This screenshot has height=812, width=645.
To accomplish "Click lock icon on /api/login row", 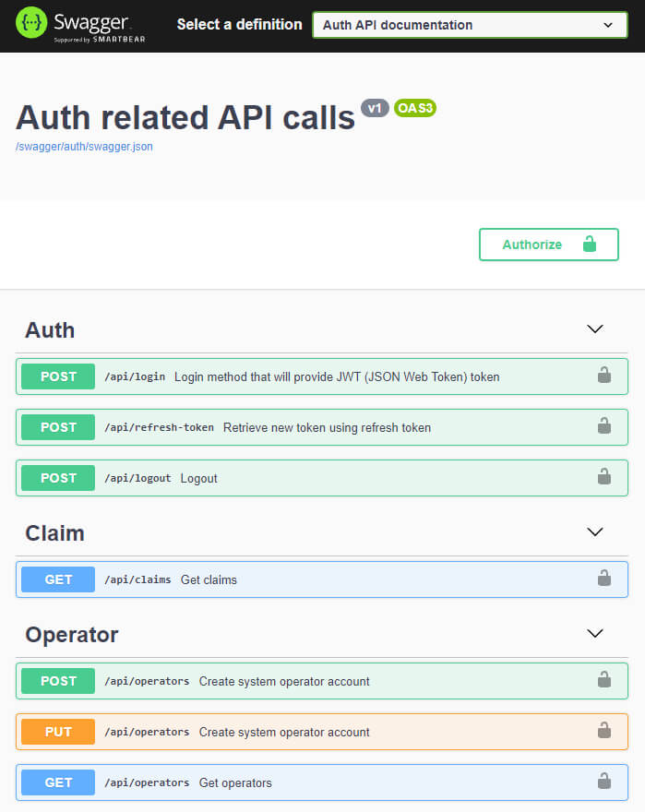I will click(x=604, y=375).
